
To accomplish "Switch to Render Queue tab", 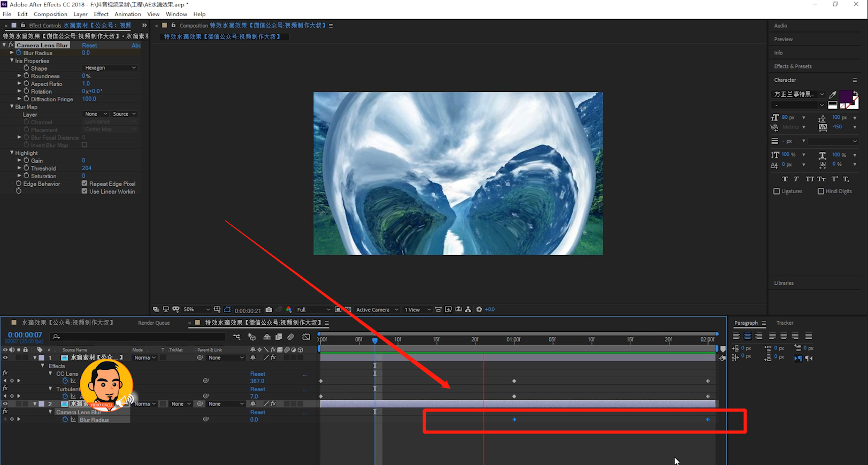I will tap(154, 323).
